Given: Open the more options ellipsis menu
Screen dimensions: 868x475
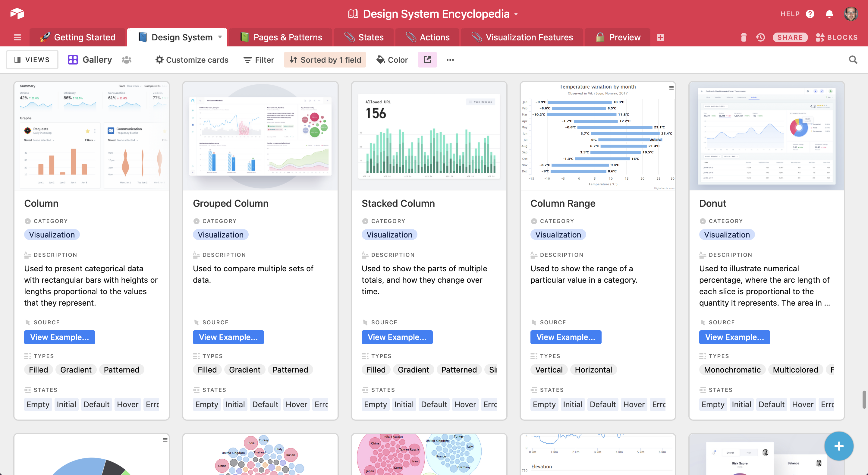Looking at the screenshot, I should click(x=450, y=60).
